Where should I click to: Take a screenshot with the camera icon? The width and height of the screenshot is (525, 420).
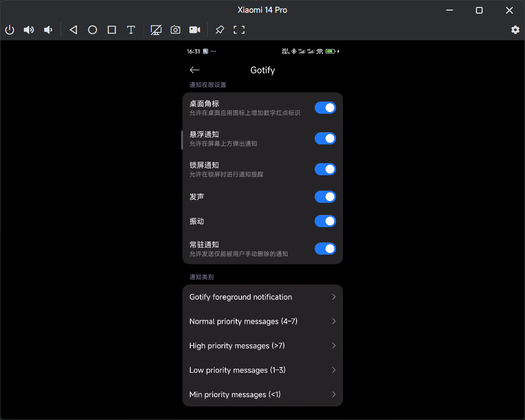click(175, 30)
